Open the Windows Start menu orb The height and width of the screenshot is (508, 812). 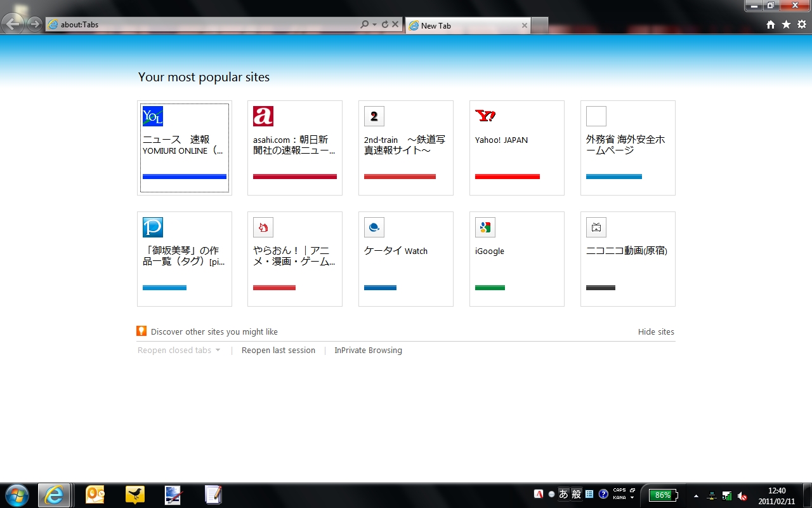[x=17, y=495]
